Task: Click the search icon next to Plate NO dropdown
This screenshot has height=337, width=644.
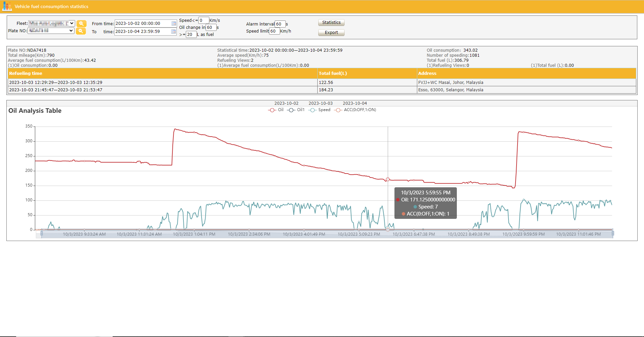Action: click(x=82, y=31)
